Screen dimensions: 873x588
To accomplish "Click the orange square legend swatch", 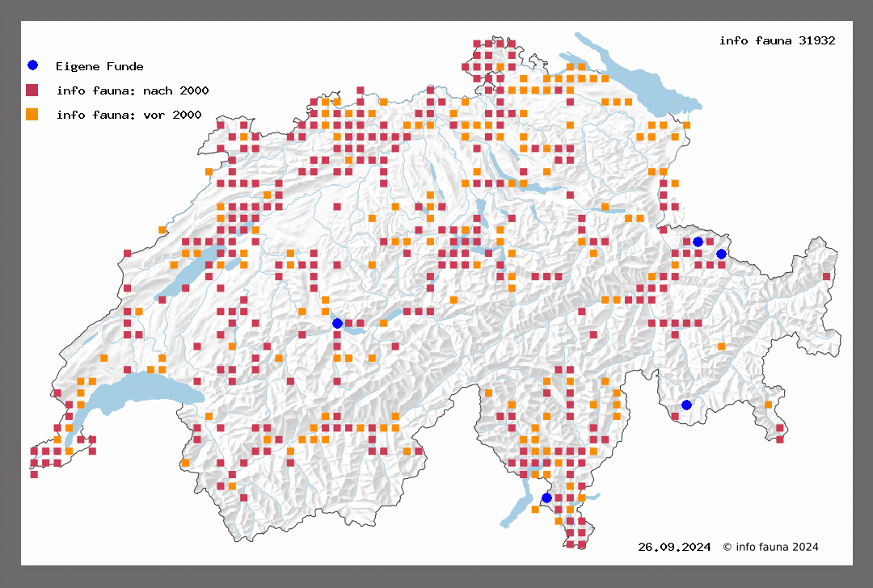I will 32,115.
